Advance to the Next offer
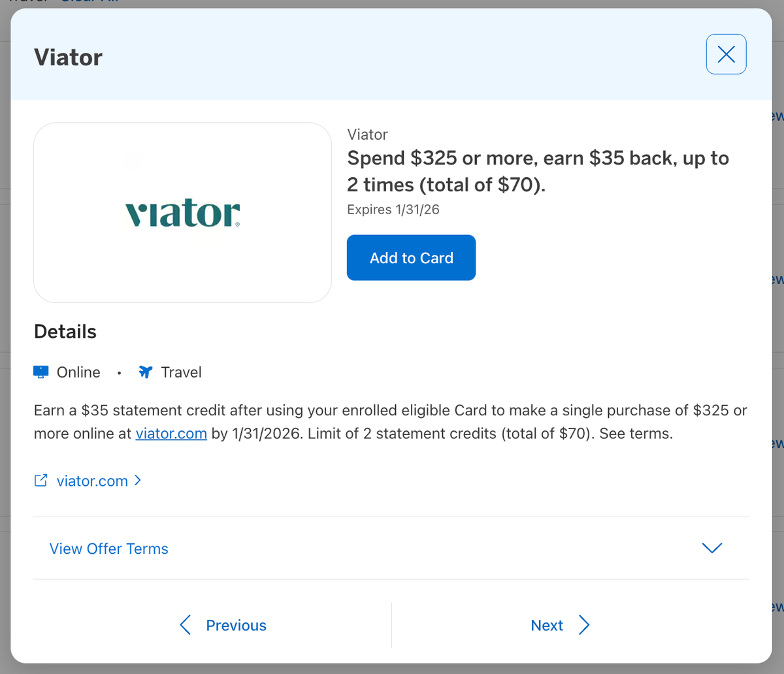 coord(547,625)
